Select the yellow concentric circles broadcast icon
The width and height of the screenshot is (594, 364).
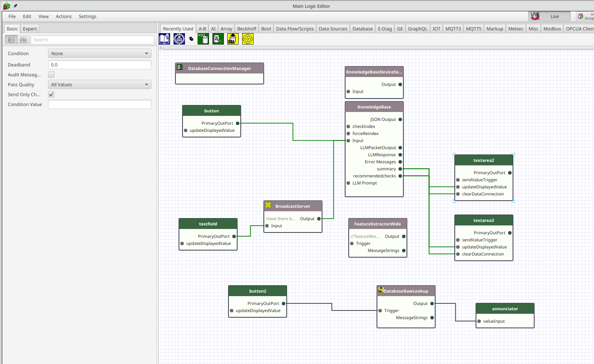(x=248, y=39)
